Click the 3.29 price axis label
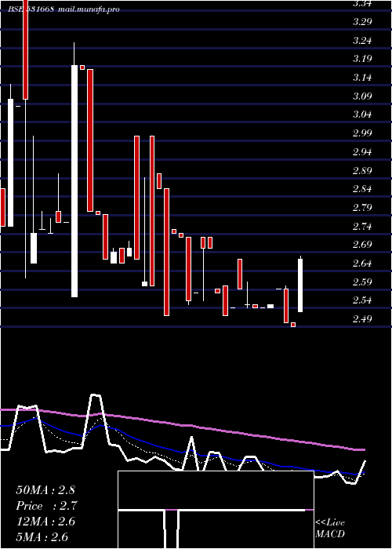The image size is (392, 549). [x=362, y=22]
